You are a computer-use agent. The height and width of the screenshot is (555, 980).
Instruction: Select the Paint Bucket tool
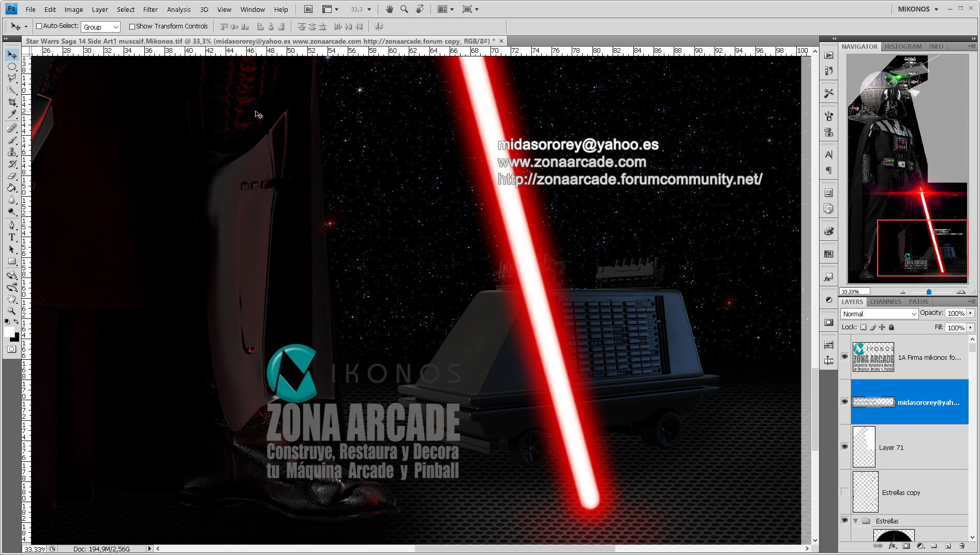[x=12, y=187]
